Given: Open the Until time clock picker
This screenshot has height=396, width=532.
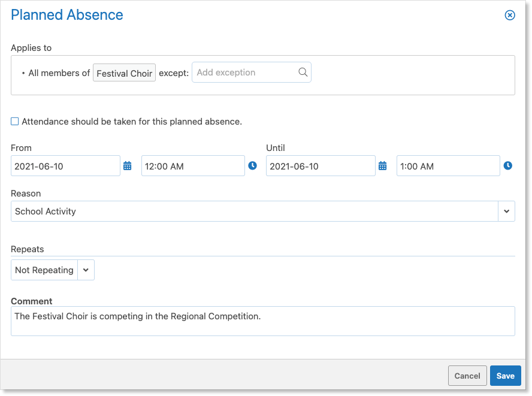Looking at the screenshot, I should (507, 165).
